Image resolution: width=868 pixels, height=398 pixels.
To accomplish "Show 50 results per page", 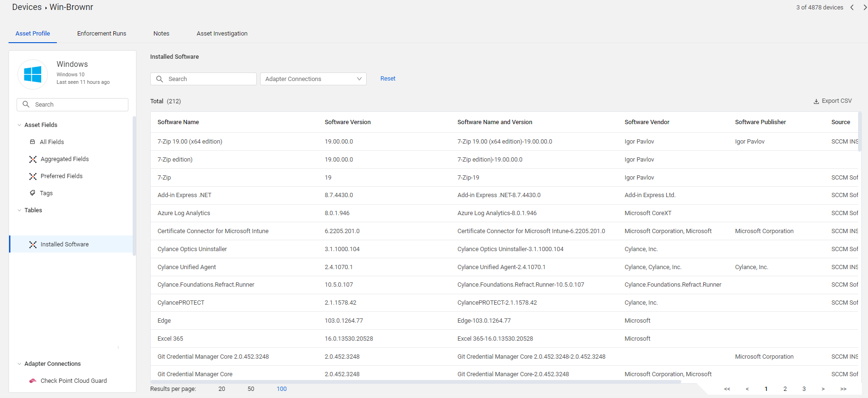I will [251, 389].
